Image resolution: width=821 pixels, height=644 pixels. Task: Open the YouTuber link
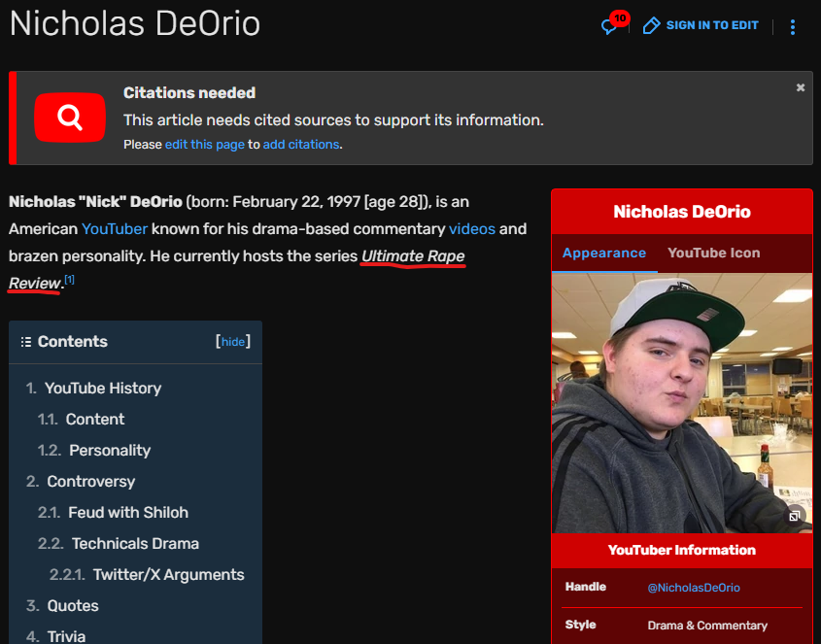[115, 229]
